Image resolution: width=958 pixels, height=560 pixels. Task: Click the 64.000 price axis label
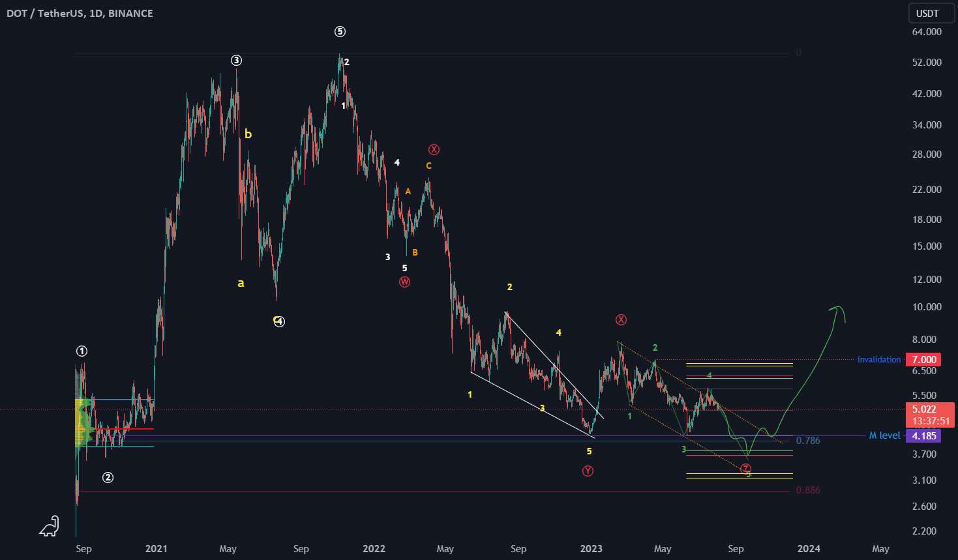point(927,31)
